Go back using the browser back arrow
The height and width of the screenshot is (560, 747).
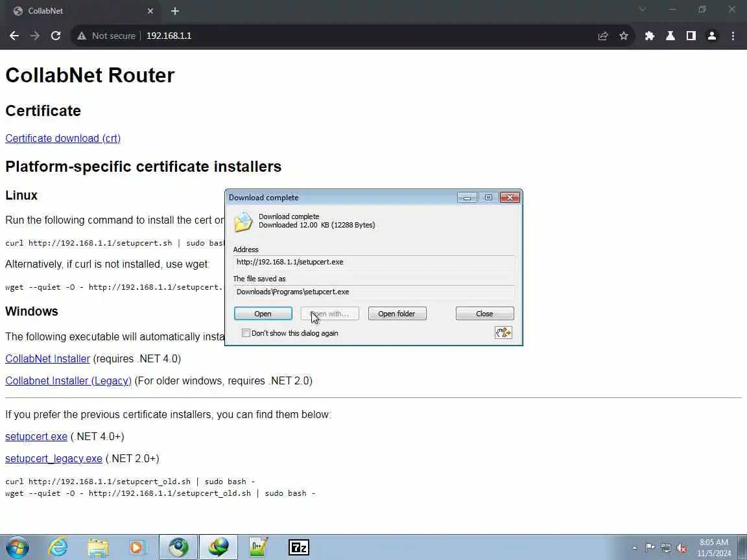[14, 36]
